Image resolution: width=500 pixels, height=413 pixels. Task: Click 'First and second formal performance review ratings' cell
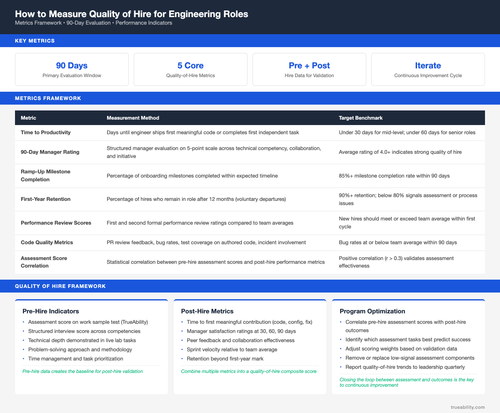tap(200, 223)
